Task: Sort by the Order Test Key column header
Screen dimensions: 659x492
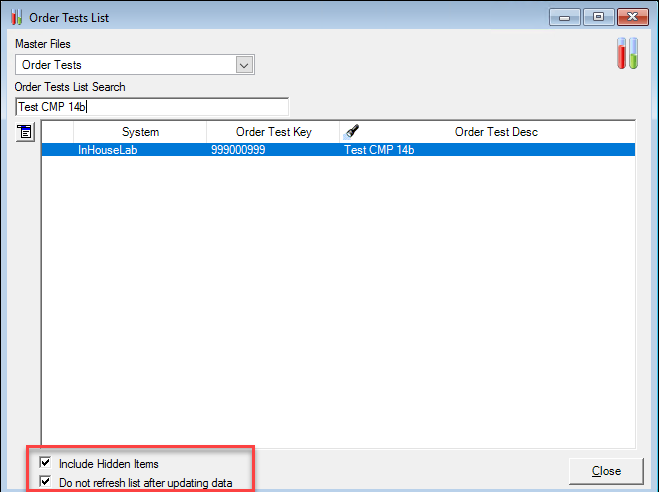Action: 273,132
